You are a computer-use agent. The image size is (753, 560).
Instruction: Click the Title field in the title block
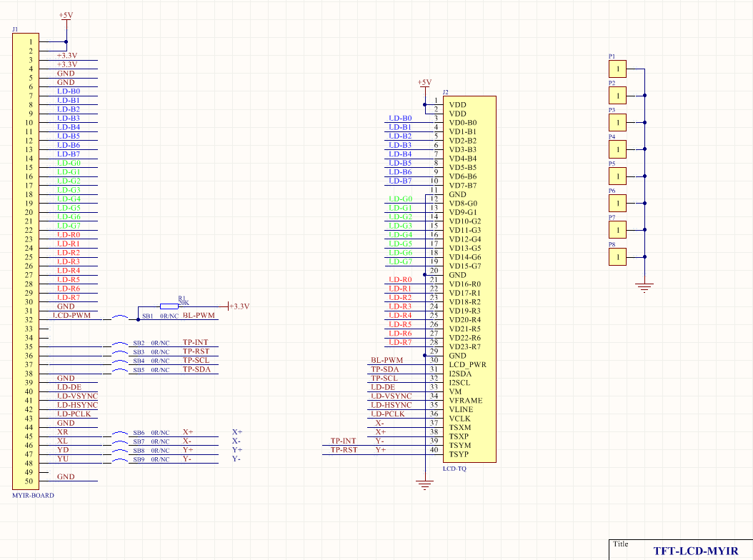tap(621, 544)
